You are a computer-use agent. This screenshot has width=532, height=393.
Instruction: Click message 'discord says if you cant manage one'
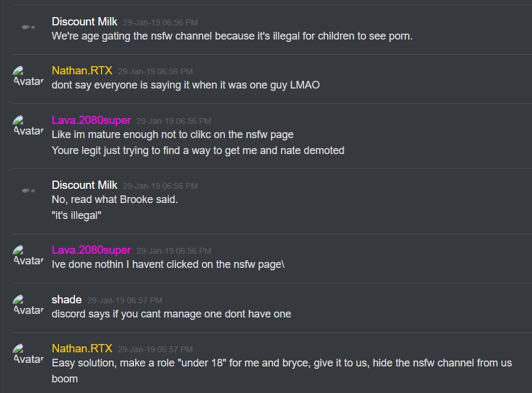(171, 314)
